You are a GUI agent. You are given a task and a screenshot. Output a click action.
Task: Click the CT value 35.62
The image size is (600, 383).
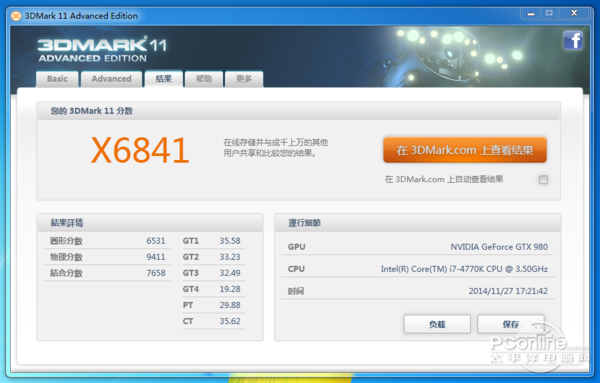(230, 321)
